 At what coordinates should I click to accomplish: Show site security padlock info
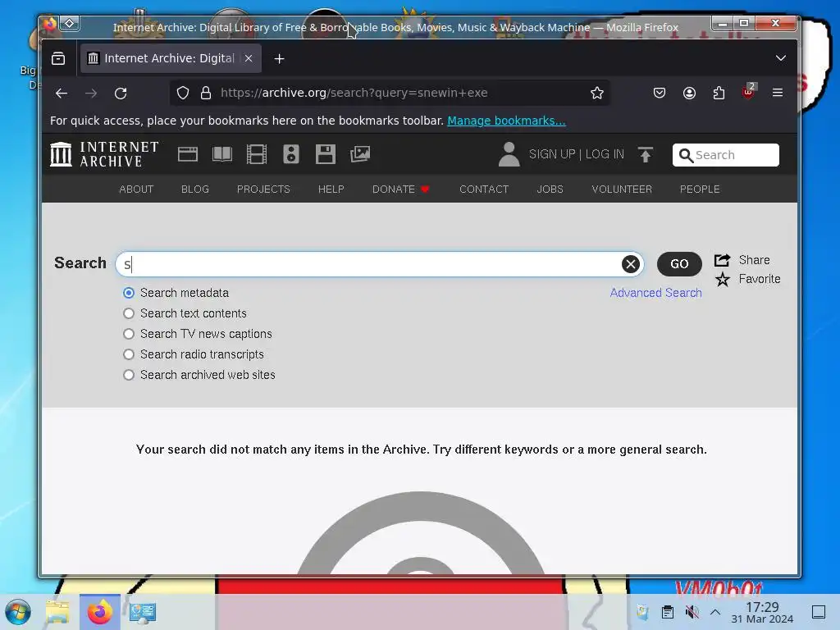click(206, 93)
